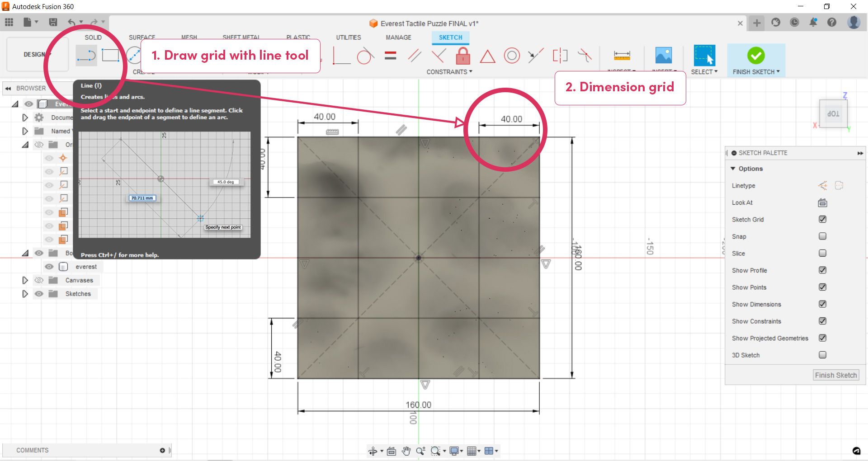
Task: Switch to the UTILITIES tab
Action: 349,38
